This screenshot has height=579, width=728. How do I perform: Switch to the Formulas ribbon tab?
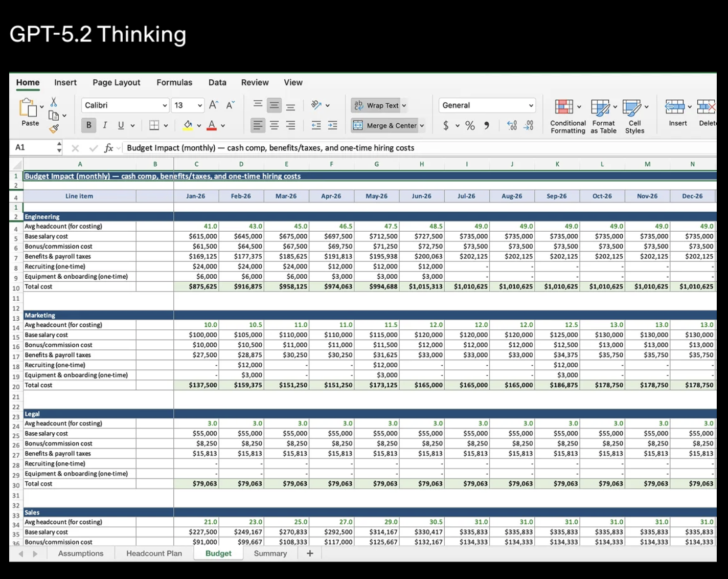(x=174, y=82)
